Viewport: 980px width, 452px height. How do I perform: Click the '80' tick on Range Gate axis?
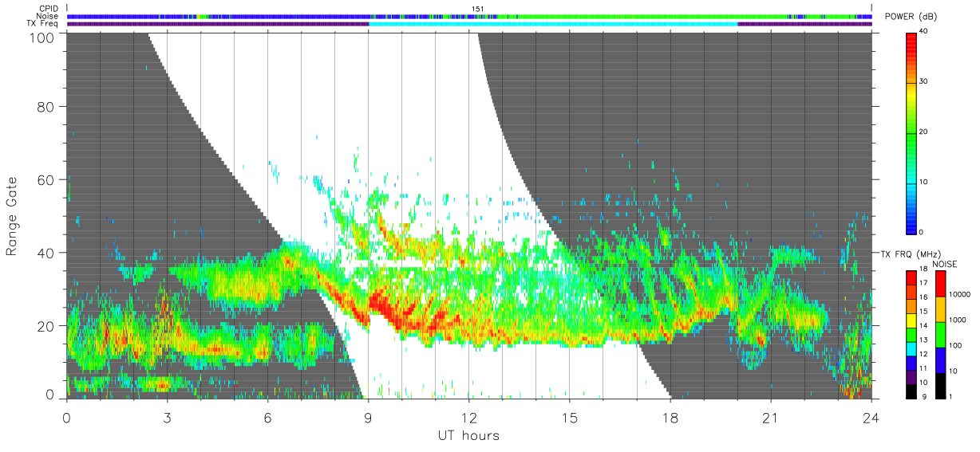(46, 106)
